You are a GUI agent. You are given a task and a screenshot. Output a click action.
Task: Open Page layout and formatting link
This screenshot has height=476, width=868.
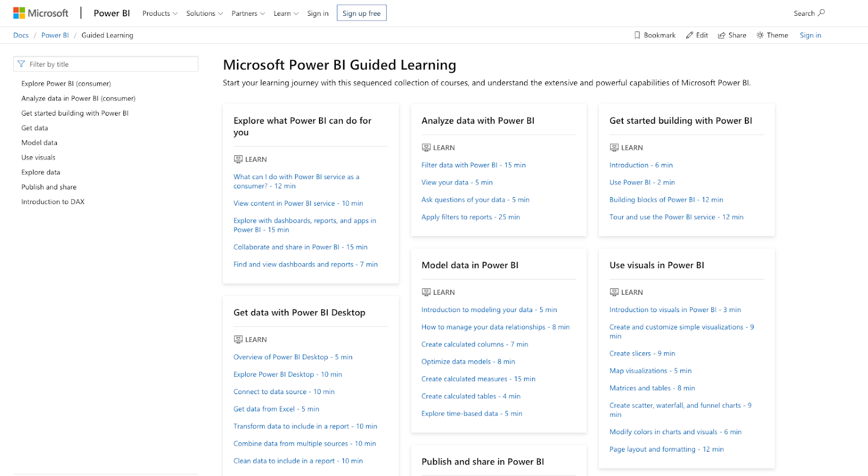[x=667, y=449]
